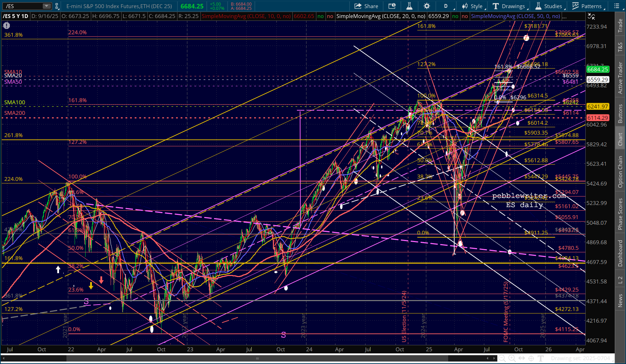Click the Drawing set 2025-0704 selector
Image resolution: width=626 pixels, height=364 pixels.
(x=580, y=358)
